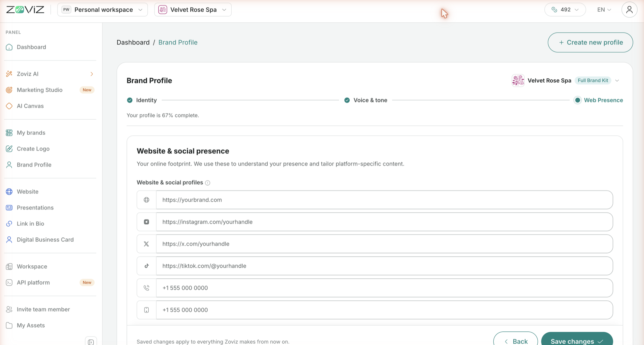Click the API platform terminal icon
Image resolution: width=644 pixels, height=345 pixels.
(9, 283)
